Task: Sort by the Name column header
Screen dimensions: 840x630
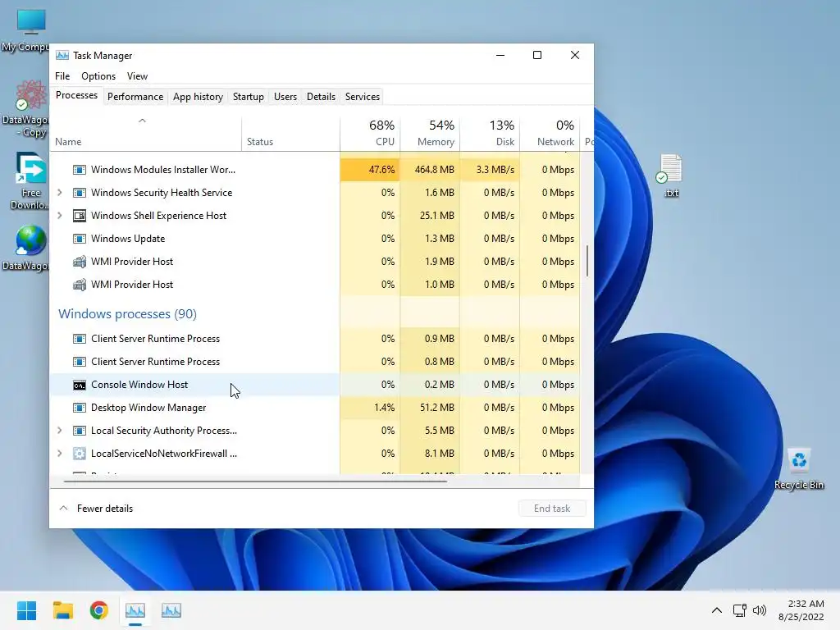Action: pyautogui.click(x=146, y=133)
